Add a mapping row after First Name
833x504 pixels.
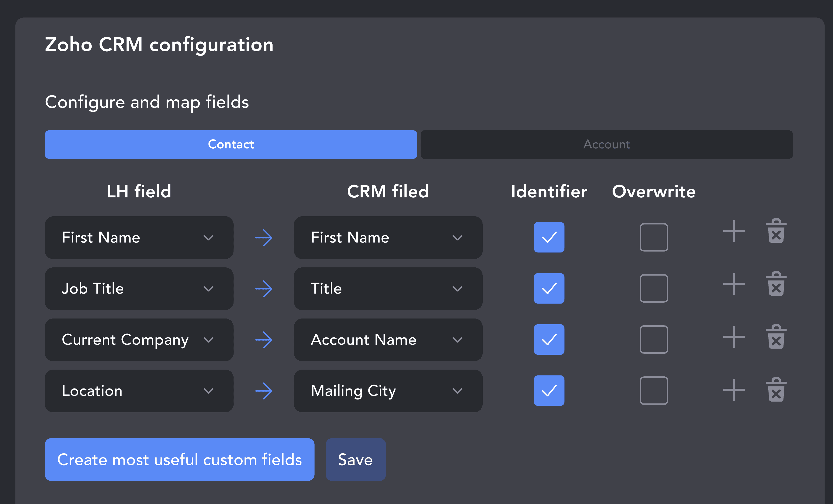(734, 231)
